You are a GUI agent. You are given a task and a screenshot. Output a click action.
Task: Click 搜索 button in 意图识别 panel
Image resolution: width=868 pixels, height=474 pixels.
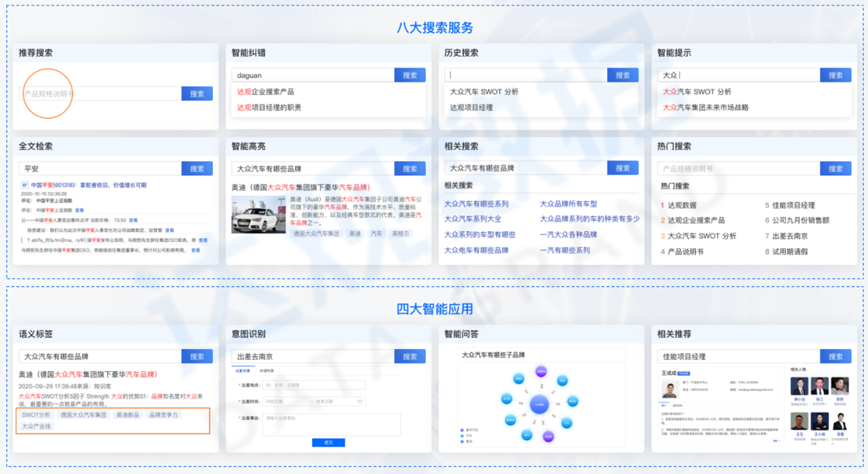coord(410,356)
